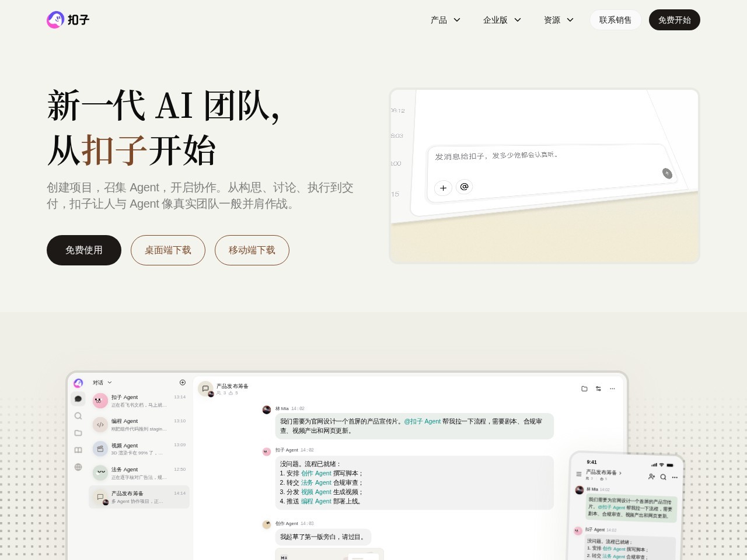Click the plus attach icon in message box
The width and height of the screenshot is (747, 560).
(443, 188)
